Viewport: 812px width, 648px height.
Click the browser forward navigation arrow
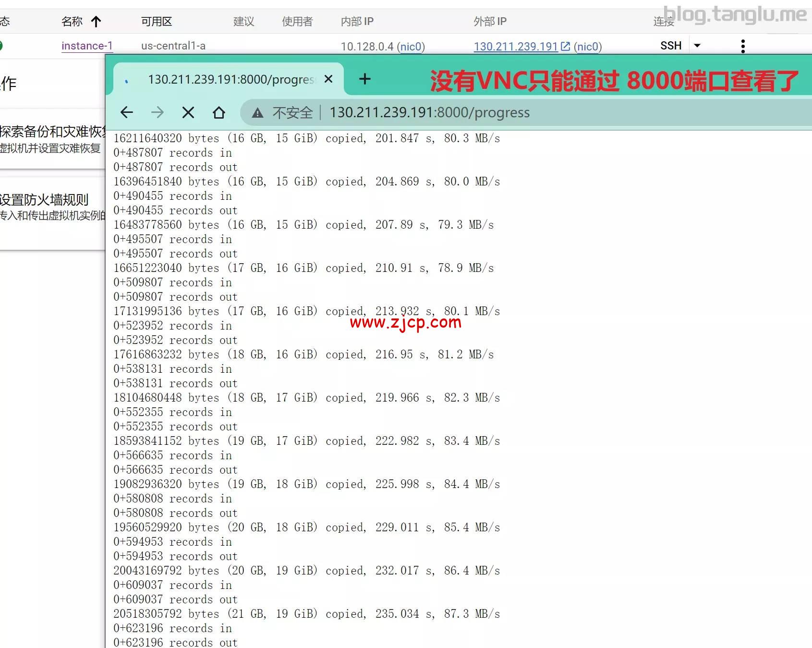click(157, 112)
